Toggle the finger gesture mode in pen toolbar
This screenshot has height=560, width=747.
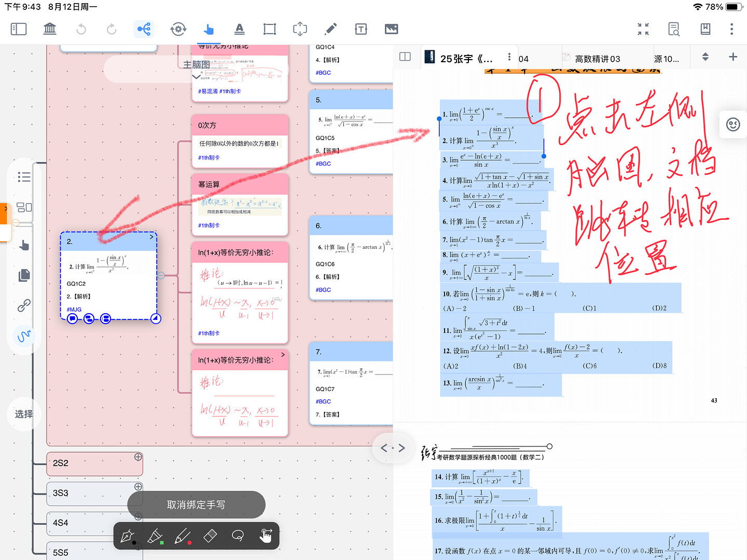coord(266,536)
